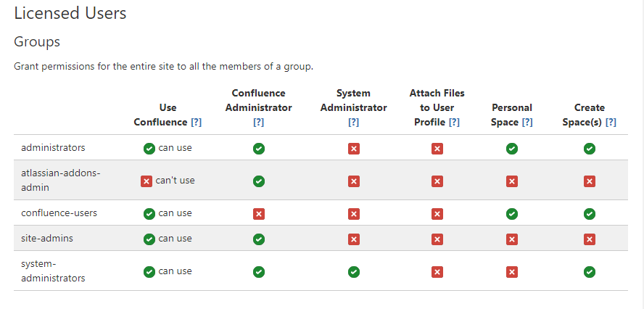Open the Confluence Administrator [?] help link

point(259,123)
